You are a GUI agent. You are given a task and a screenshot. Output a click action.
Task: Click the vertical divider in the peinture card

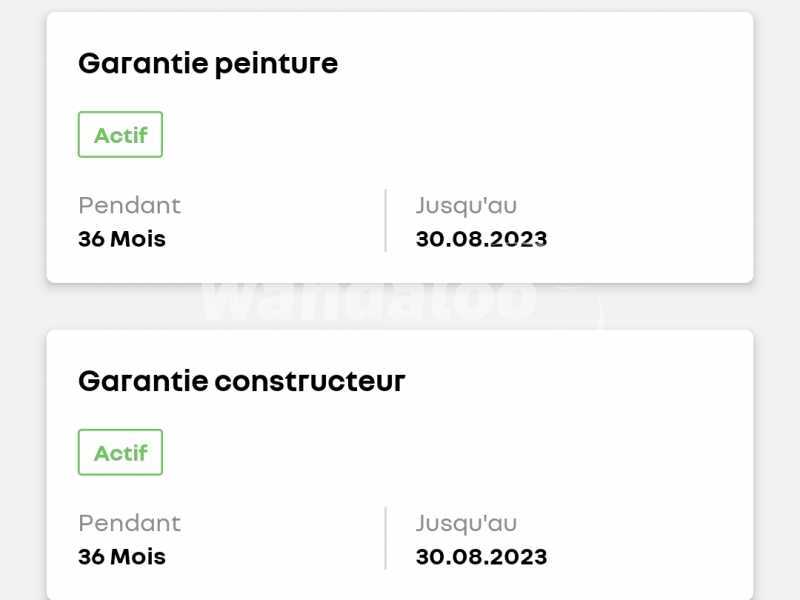385,221
